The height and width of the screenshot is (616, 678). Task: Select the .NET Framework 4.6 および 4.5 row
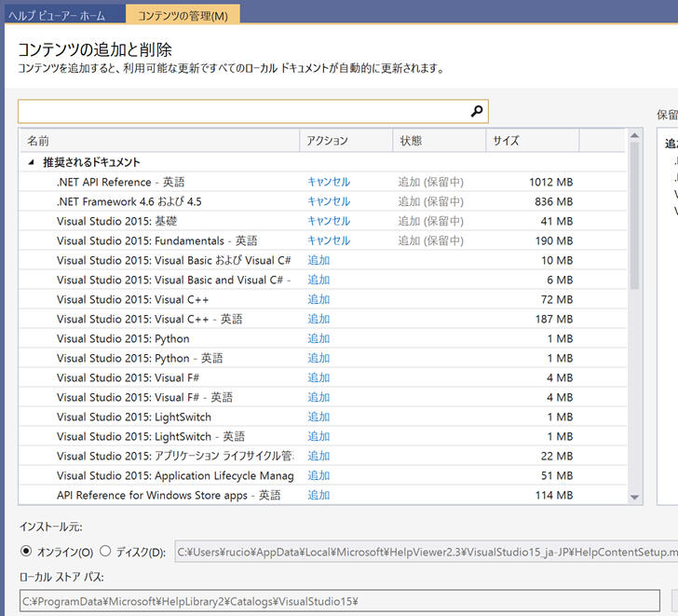(x=322, y=201)
